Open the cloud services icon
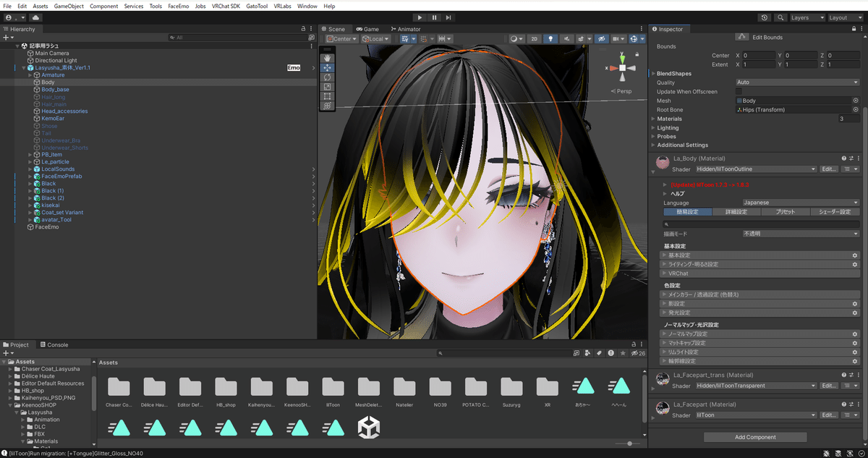Screen dimensions: 868x458 point(36,17)
